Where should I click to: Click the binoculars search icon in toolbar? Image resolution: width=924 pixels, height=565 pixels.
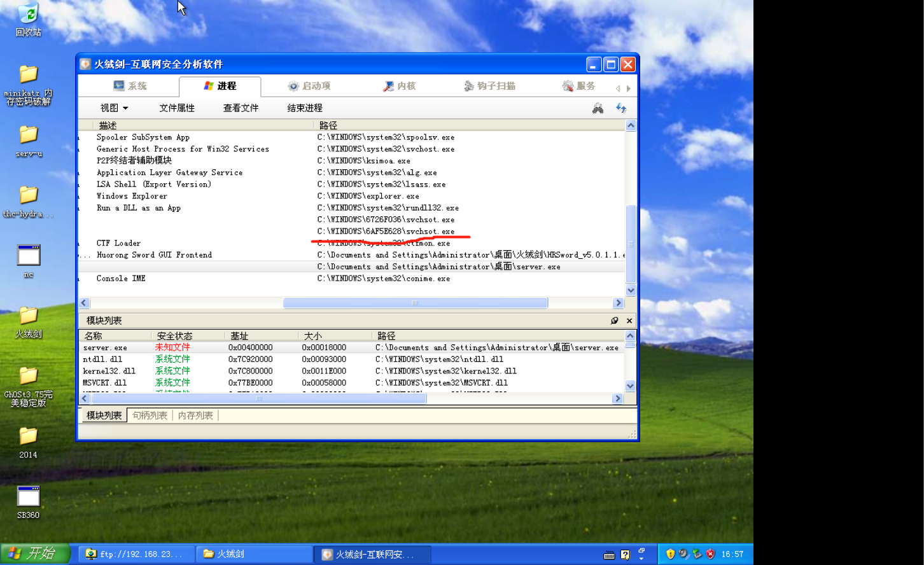[x=598, y=108]
